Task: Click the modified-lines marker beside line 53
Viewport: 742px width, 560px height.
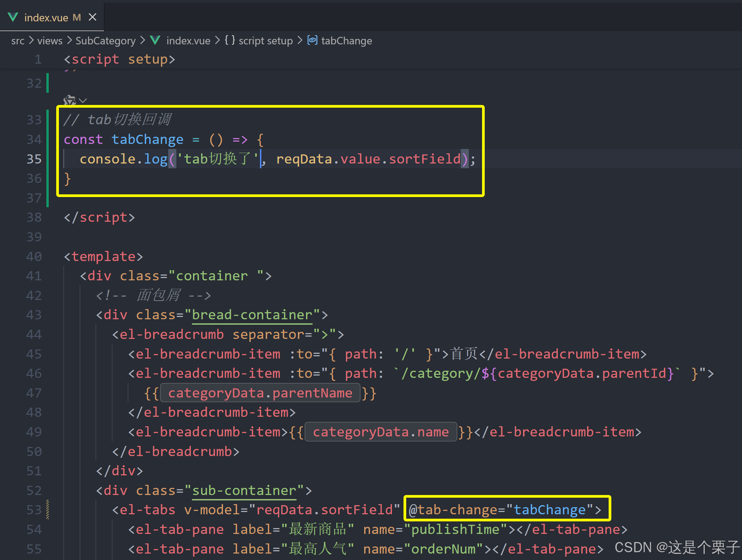Action: tap(48, 510)
